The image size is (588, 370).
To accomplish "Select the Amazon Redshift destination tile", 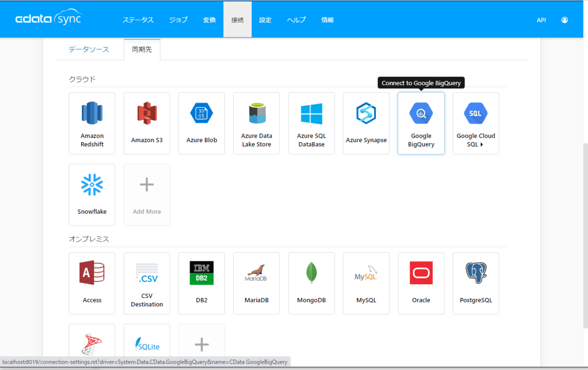I will (x=92, y=123).
